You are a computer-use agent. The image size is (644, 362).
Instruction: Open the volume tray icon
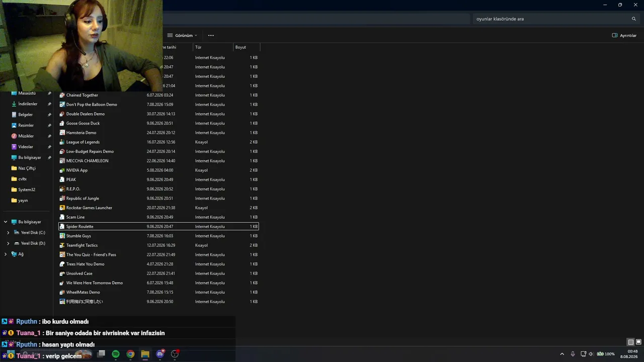pyautogui.click(x=591, y=354)
